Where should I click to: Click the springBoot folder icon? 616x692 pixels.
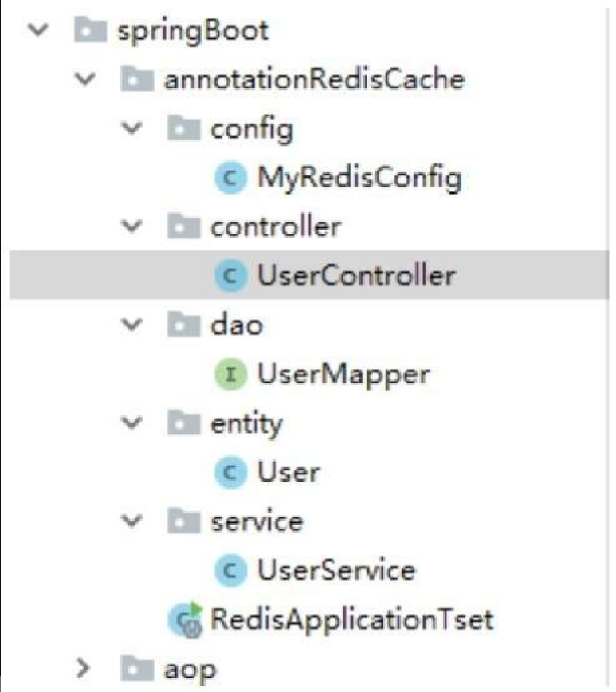(91, 30)
